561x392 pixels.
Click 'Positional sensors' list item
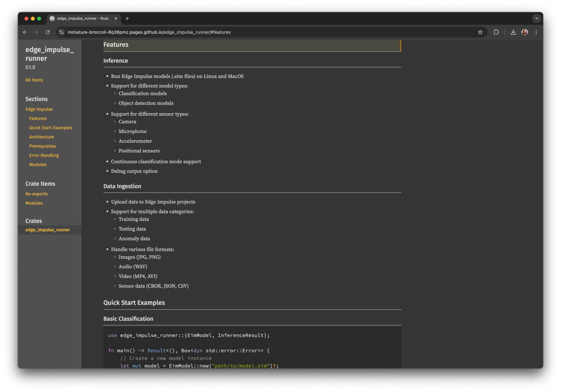tap(139, 151)
